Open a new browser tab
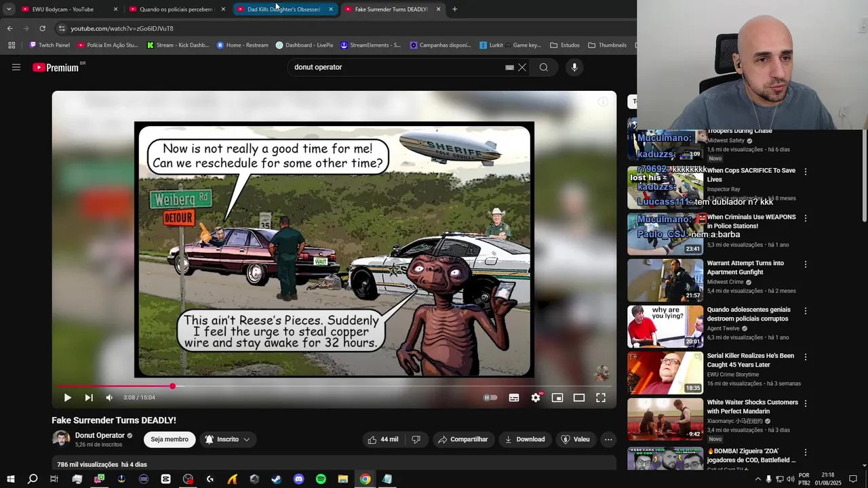Screen dimensions: 868x488 click(454, 9)
